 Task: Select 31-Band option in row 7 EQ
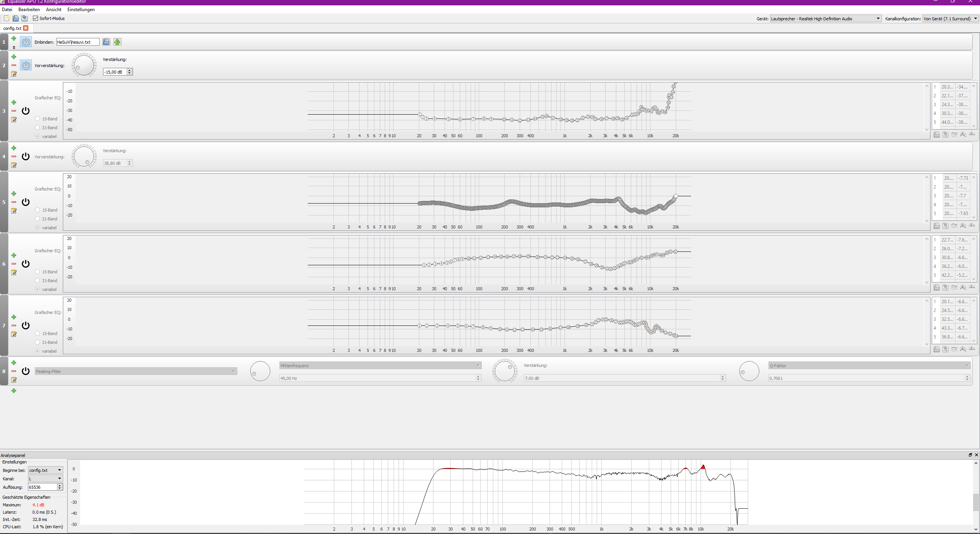pos(38,342)
